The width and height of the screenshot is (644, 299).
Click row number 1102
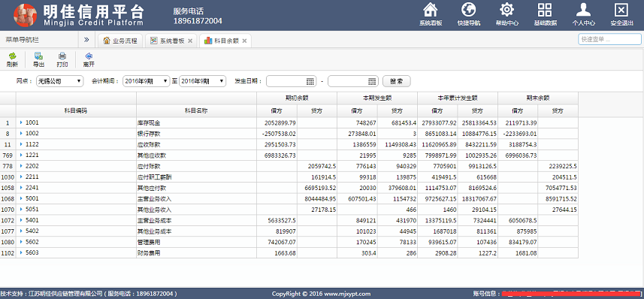click(8, 253)
